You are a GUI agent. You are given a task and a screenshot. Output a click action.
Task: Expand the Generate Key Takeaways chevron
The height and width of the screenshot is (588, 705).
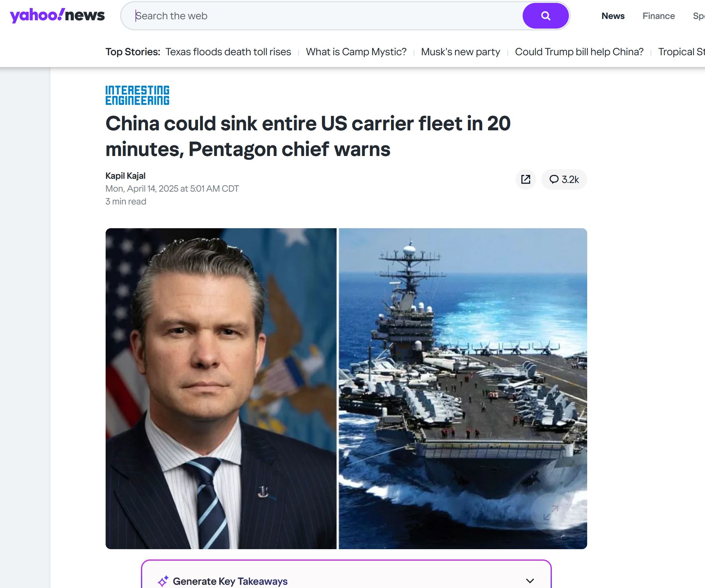(530, 581)
